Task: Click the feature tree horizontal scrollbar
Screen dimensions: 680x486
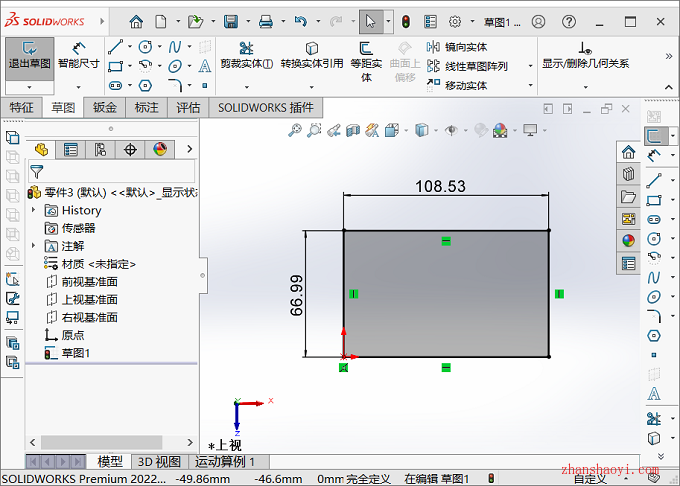Action: click(x=101, y=443)
